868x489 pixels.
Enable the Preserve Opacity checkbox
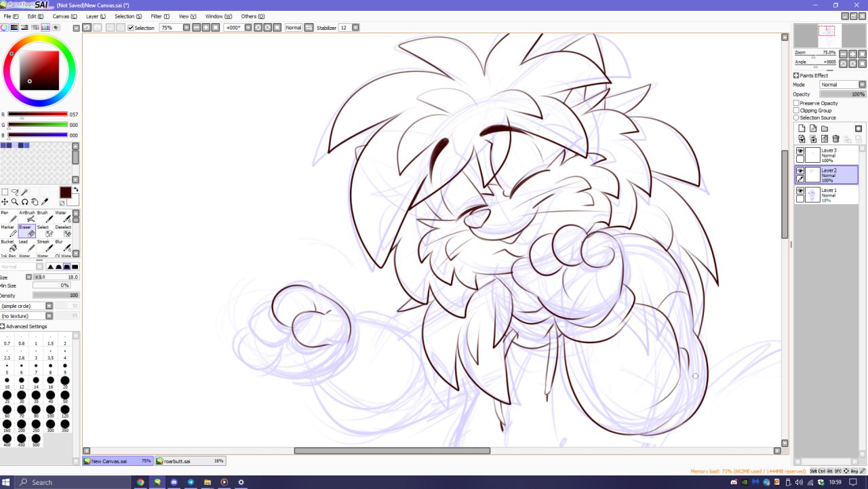(796, 103)
